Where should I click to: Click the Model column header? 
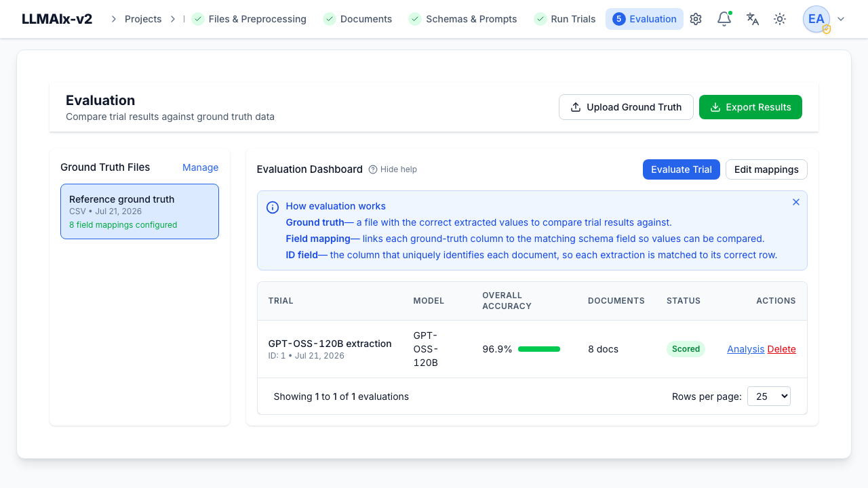click(429, 301)
